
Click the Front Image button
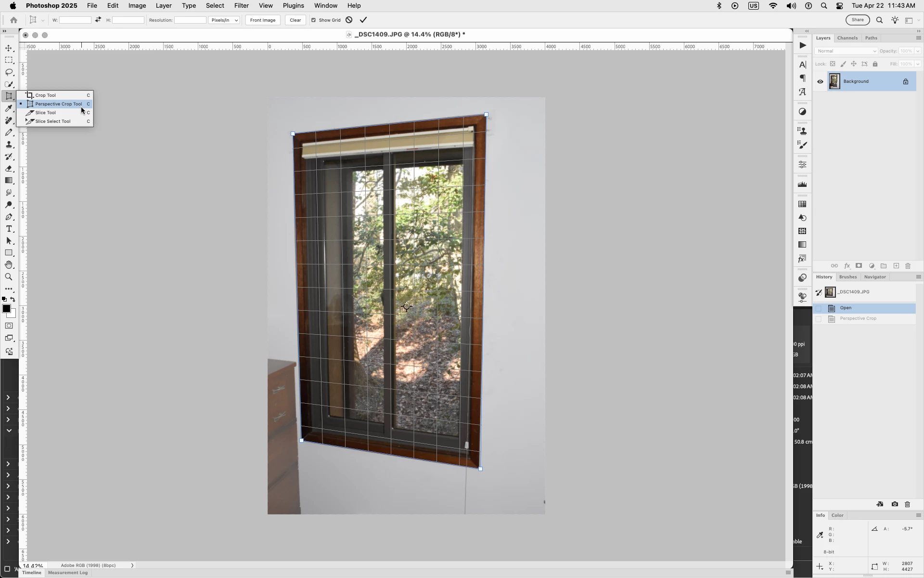(263, 20)
